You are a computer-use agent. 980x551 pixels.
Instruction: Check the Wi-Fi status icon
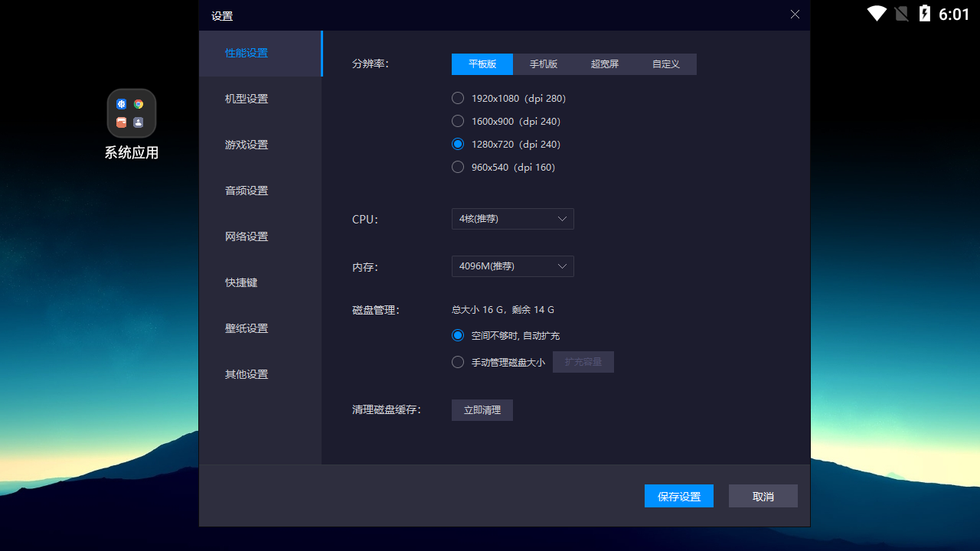coord(877,14)
